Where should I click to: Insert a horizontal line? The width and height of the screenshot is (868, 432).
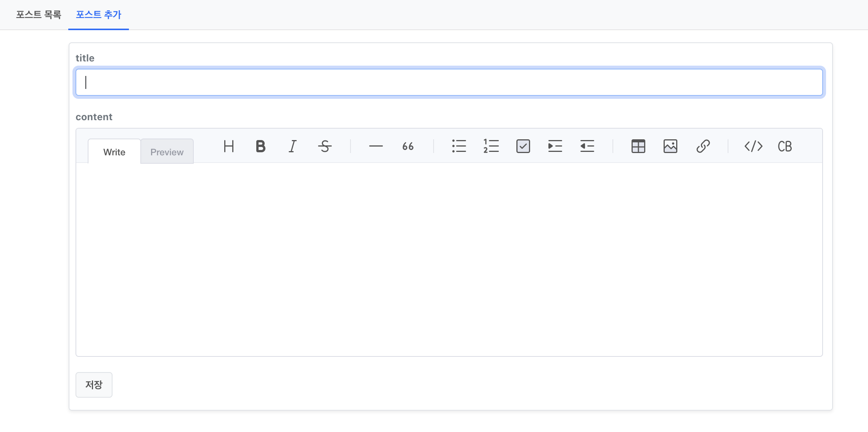click(x=376, y=146)
